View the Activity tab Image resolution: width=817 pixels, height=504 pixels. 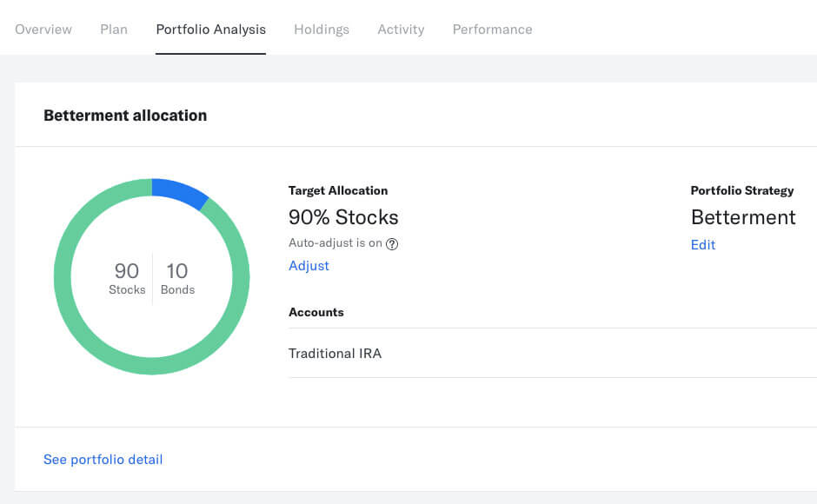point(401,30)
